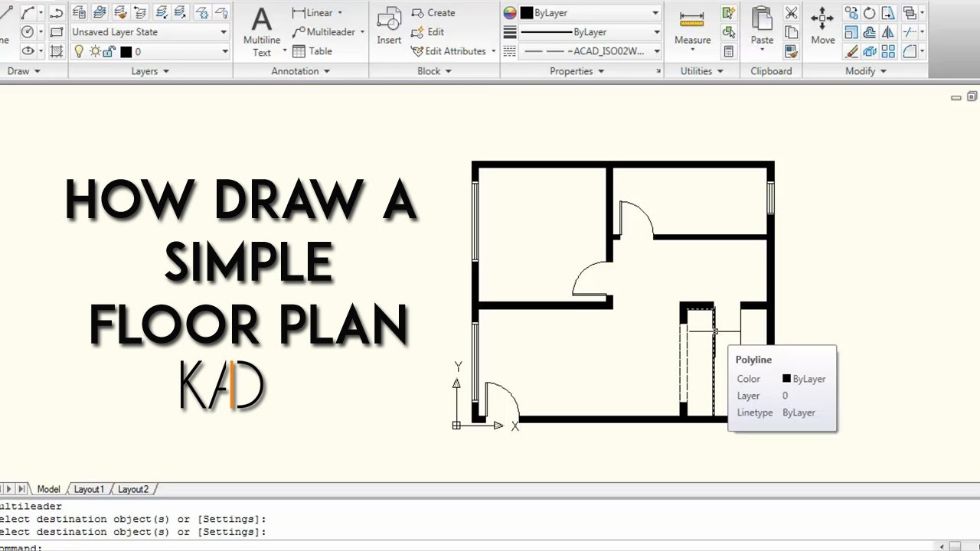
Task: Expand the Layers panel
Action: coord(150,71)
